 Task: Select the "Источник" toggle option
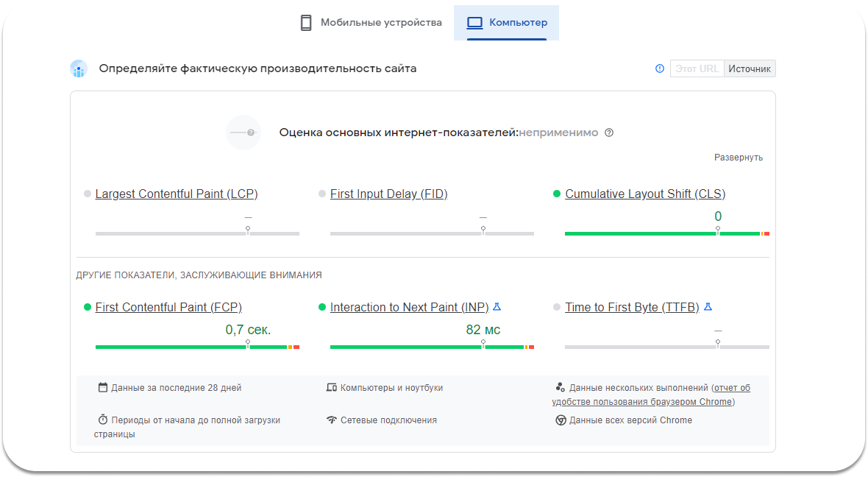click(x=750, y=68)
